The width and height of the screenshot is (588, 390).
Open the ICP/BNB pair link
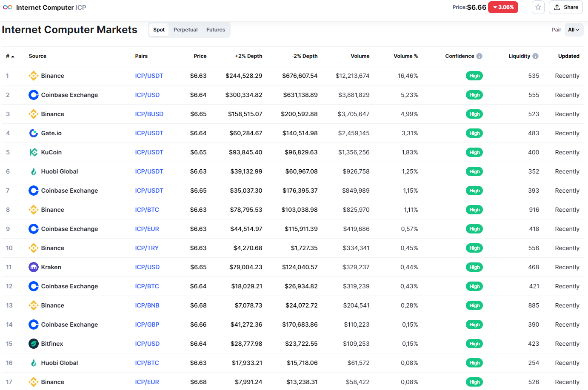pyautogui.click(x=147, y=305)
